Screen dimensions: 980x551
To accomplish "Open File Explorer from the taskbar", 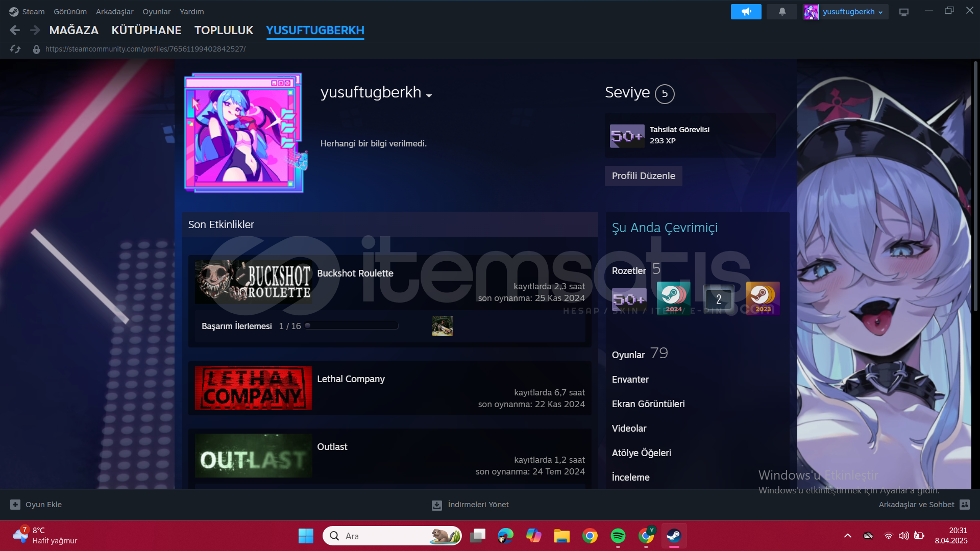I will point(561,536).
